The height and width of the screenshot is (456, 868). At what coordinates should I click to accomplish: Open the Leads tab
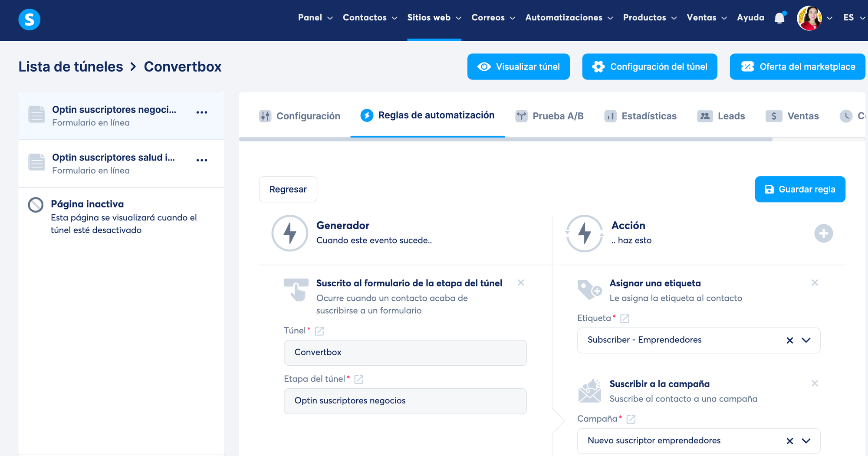click(721, 116)
